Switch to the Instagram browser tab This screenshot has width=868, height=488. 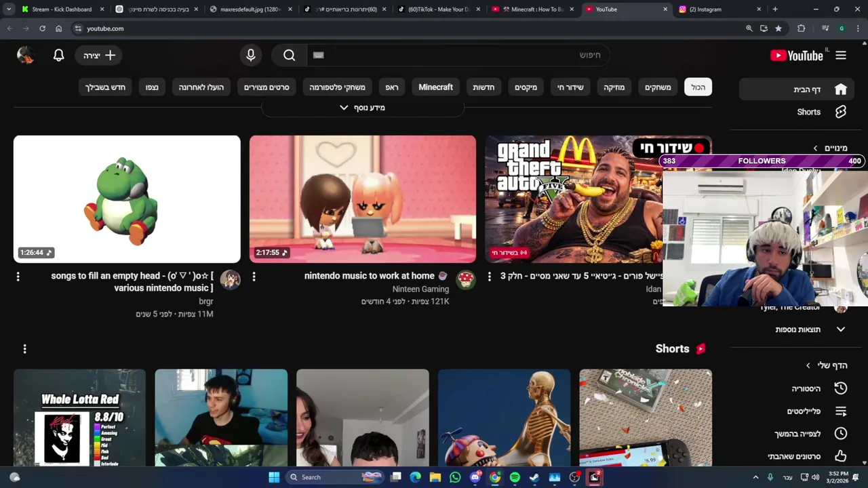pyautogui.click(x=717, y=9)
